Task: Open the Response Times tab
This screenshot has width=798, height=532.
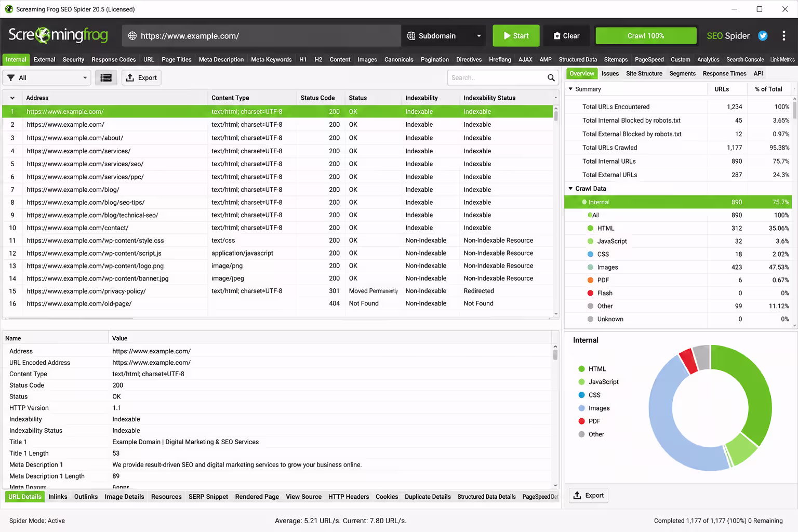Action: pos(724,74)
